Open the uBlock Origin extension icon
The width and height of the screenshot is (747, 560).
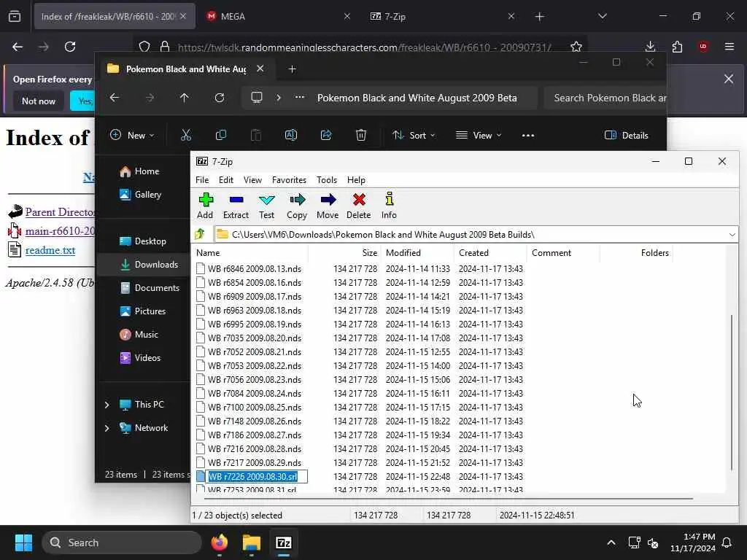(x=703, y=47)
